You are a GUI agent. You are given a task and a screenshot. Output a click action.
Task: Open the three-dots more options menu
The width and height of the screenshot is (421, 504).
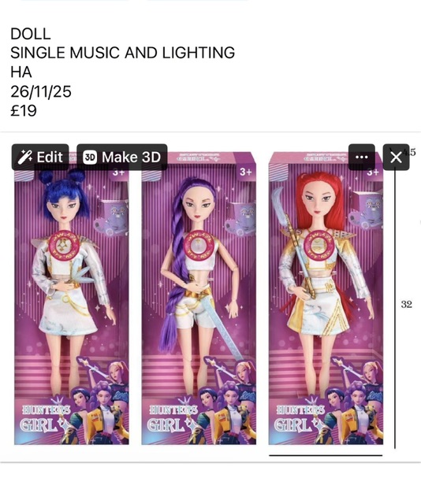point(361,157)
